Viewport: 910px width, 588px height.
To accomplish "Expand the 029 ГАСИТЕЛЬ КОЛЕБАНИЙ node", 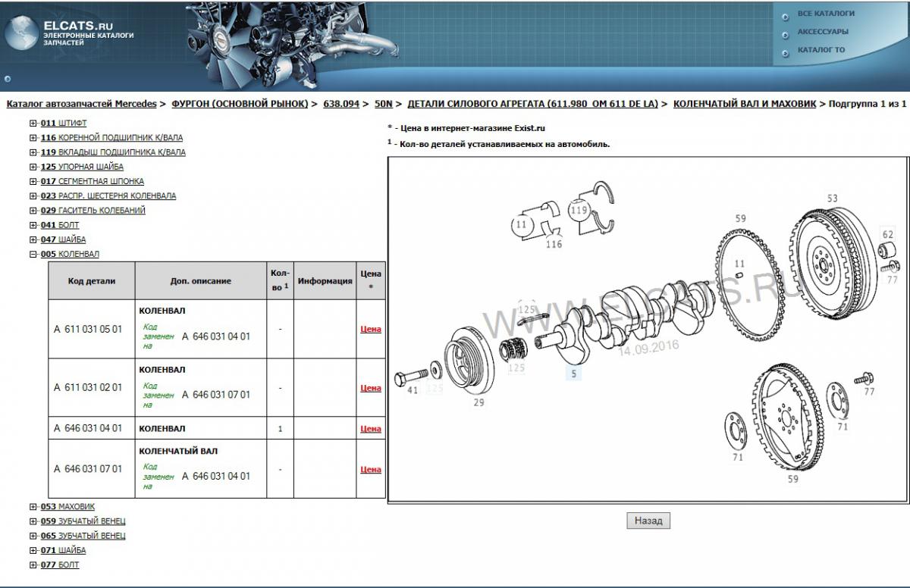I will [x=33, y=211].
